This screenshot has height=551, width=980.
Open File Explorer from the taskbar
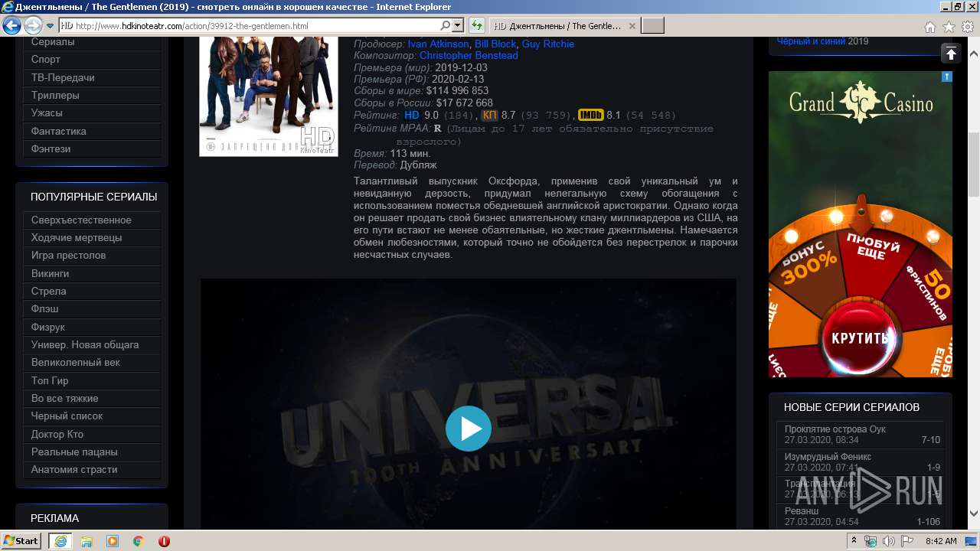(x=87, y=541)
